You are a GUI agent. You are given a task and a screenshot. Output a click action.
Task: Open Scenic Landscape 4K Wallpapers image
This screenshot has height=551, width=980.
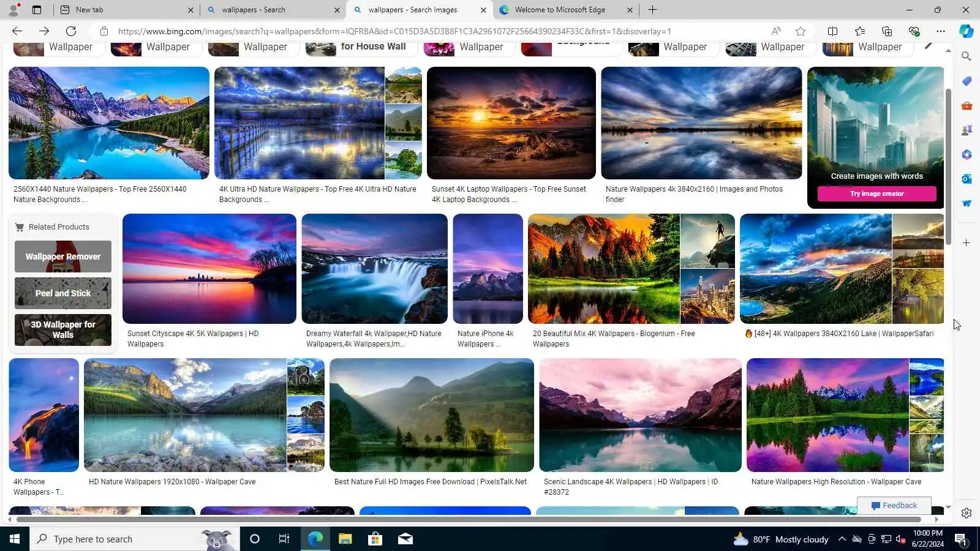click(x=640, y=415)
